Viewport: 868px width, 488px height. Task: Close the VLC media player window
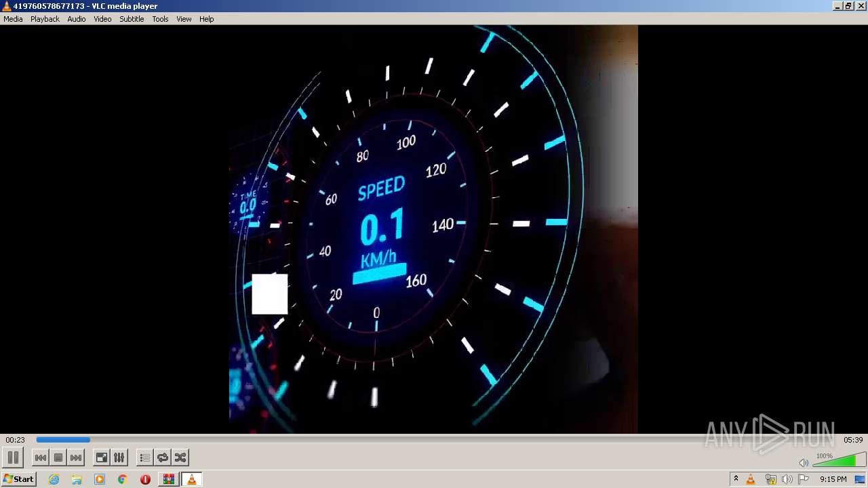[861, 6]
